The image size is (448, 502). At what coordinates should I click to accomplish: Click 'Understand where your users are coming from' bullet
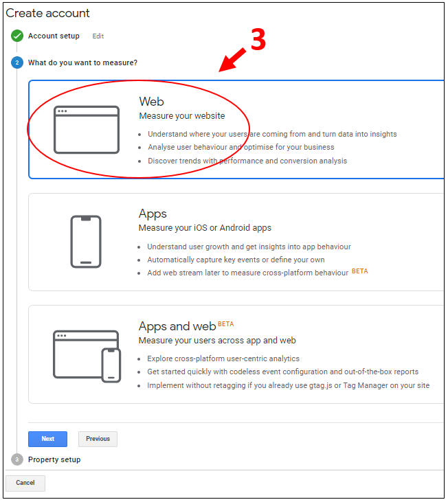pos(272,134)
